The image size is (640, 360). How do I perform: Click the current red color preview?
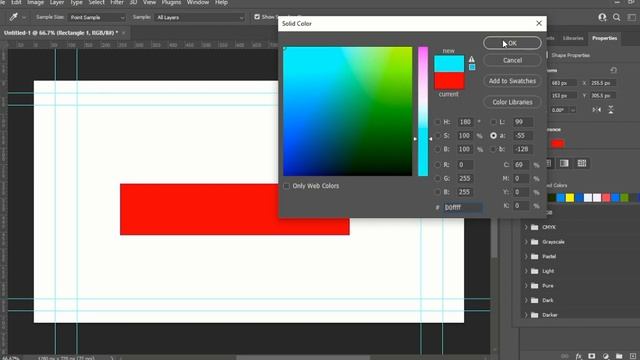(449, 81)
